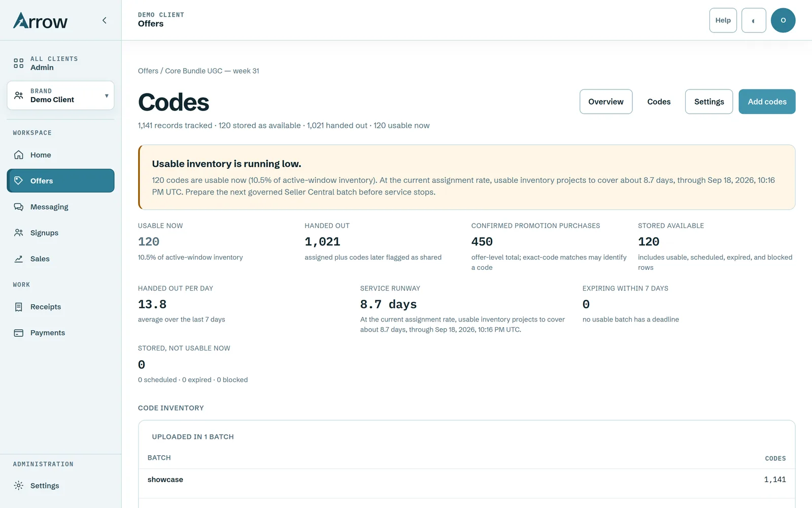Viewport: 812px width, 508px height.
Task: Click the CODES column header
Action: click(775, 458)
